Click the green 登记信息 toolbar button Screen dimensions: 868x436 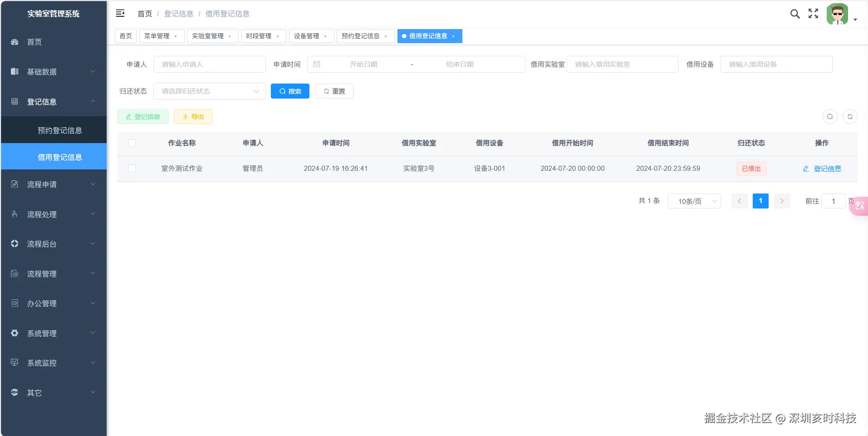(142, 117)
